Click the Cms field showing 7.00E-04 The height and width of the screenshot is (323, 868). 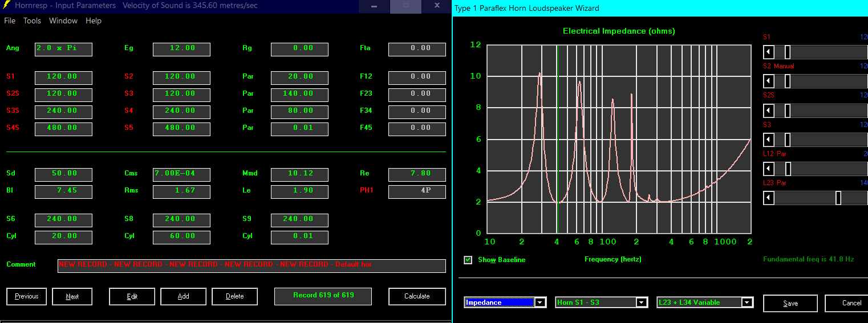click(x=181, y=174)
